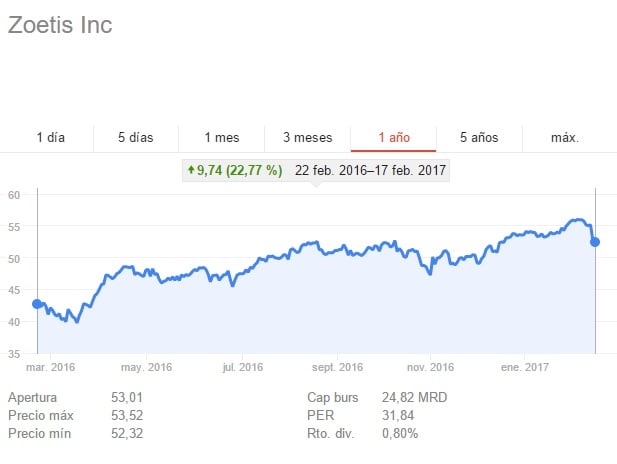The width and height of the screenshot is (617, 464).
Task: Click the sept. 2016 axis label
Action: [337, 367]
